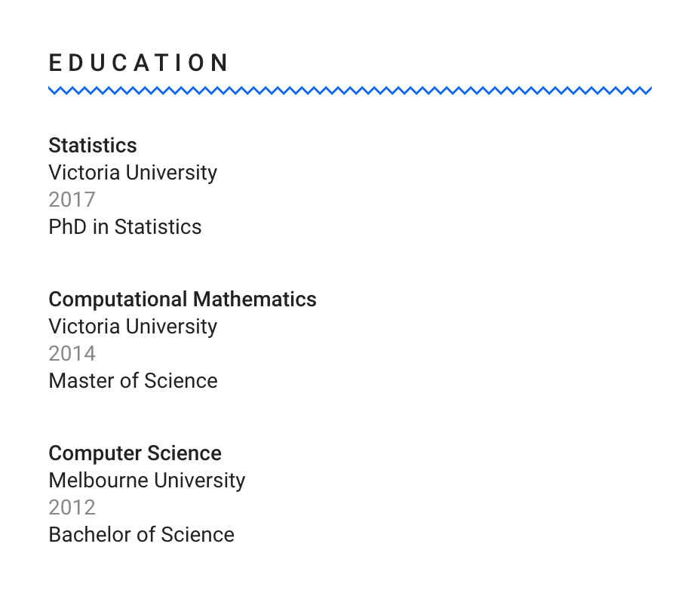Click the word Mathematics in second entry
Viewport: 700px width, 596px height.
click(x=254, y=300)
